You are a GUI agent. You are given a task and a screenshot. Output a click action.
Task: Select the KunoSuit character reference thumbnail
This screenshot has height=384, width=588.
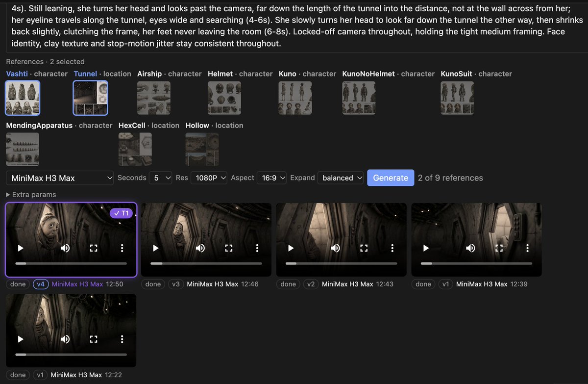(x=457, y=98)
